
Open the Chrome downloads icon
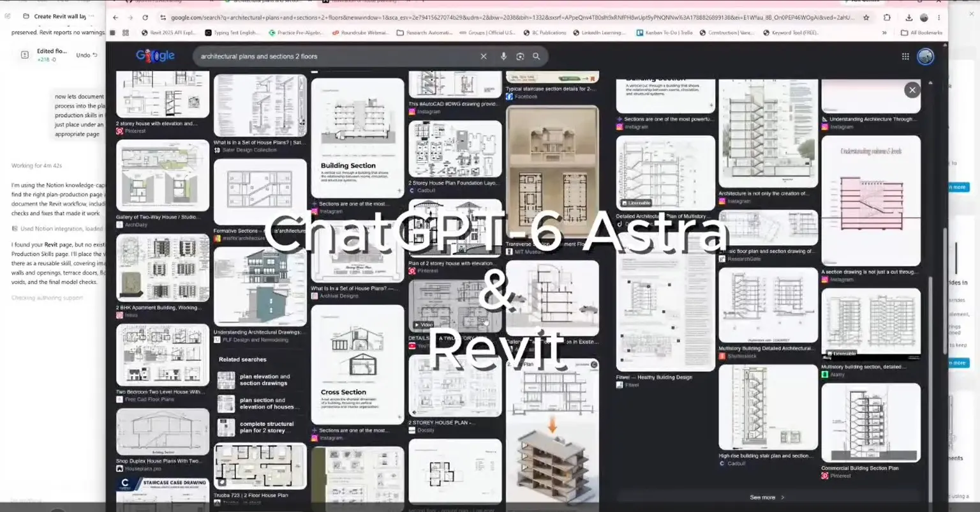tap(909, 17)
